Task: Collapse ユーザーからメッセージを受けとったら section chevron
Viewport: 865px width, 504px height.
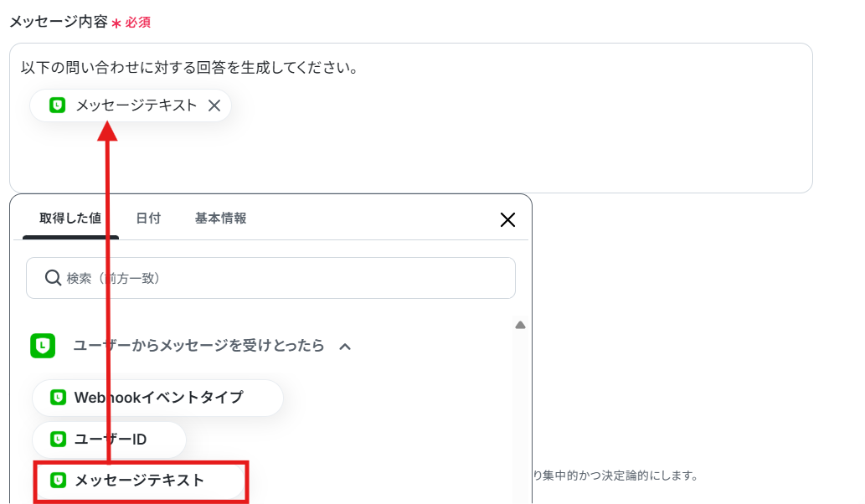Action: click(x=345, y=347)
